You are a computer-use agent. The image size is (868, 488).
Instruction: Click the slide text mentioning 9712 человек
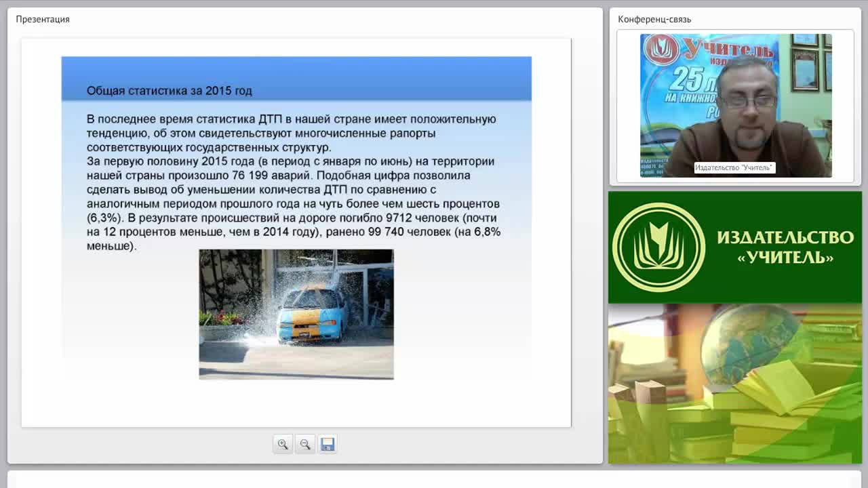(423, 218)
